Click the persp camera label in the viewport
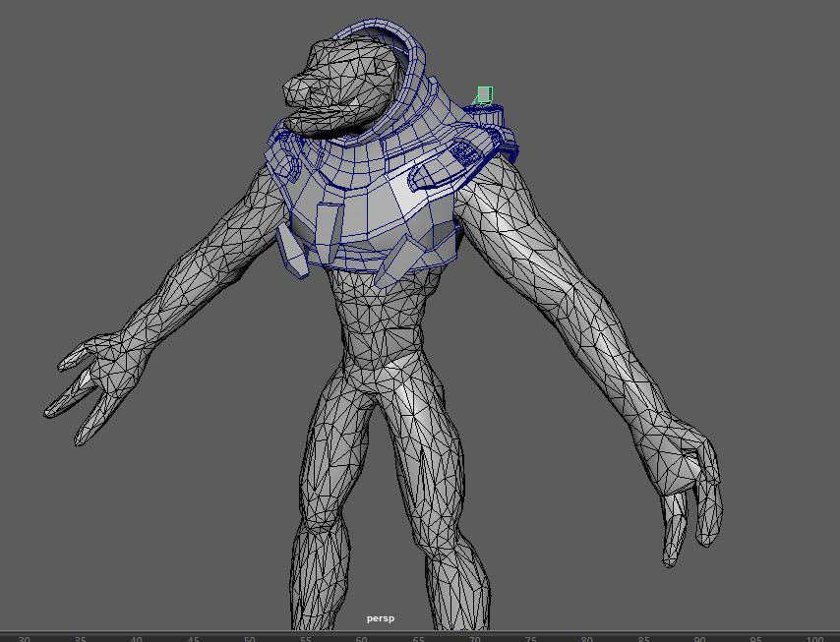Screen dimensions: 840x642 [380, 618]
